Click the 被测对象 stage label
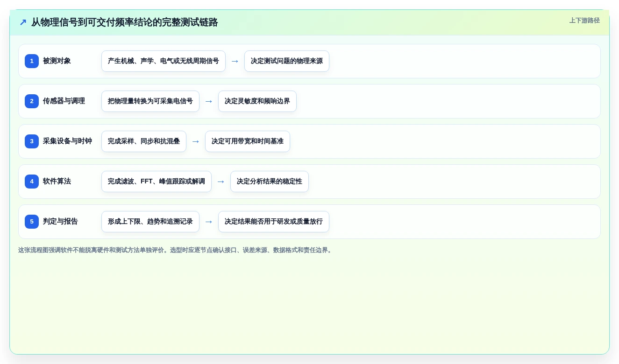619x364 pixels. [x=57, y=61]
